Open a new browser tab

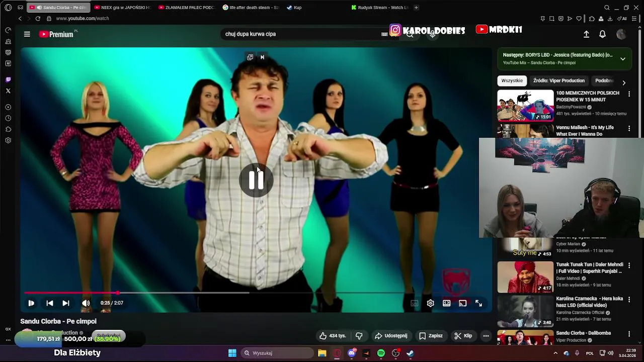coord(416,8)
